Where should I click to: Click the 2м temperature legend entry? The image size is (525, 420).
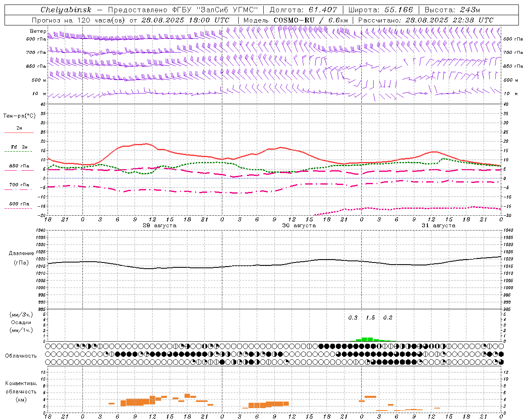(19, 128)
